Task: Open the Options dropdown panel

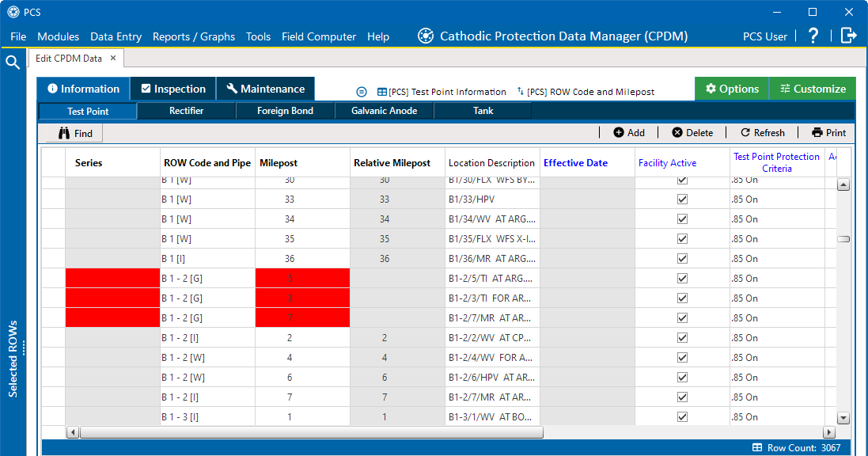Action: coord(732,89)
